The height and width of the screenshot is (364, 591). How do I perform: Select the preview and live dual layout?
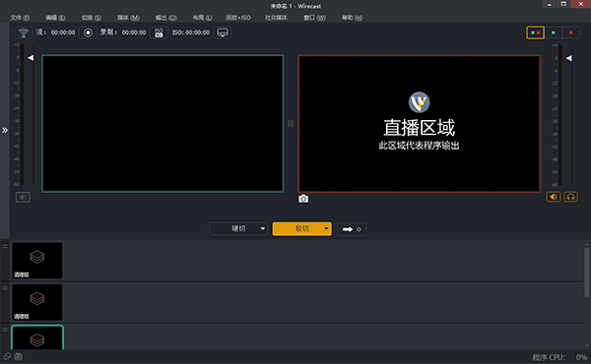pos(535,32)
